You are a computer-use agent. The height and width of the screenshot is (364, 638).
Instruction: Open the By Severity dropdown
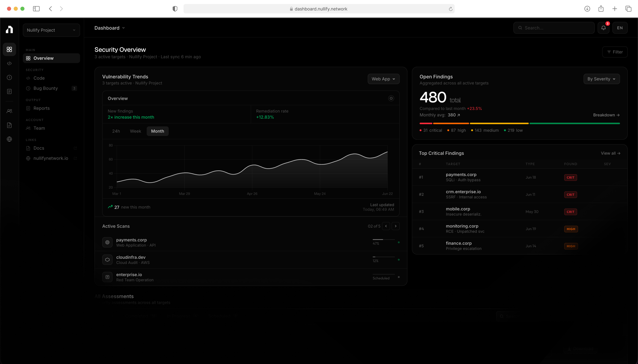(602, 79)
